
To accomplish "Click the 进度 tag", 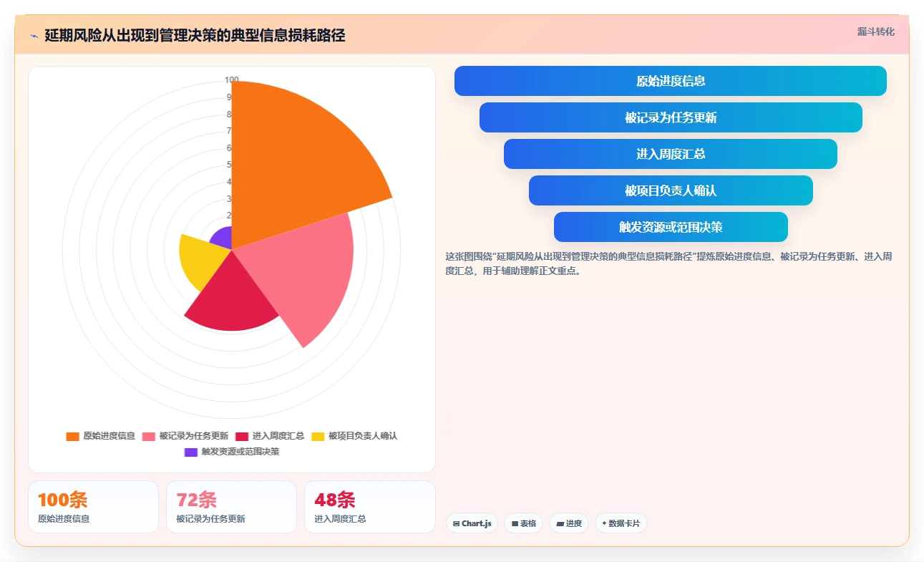I will pos(569,523).
